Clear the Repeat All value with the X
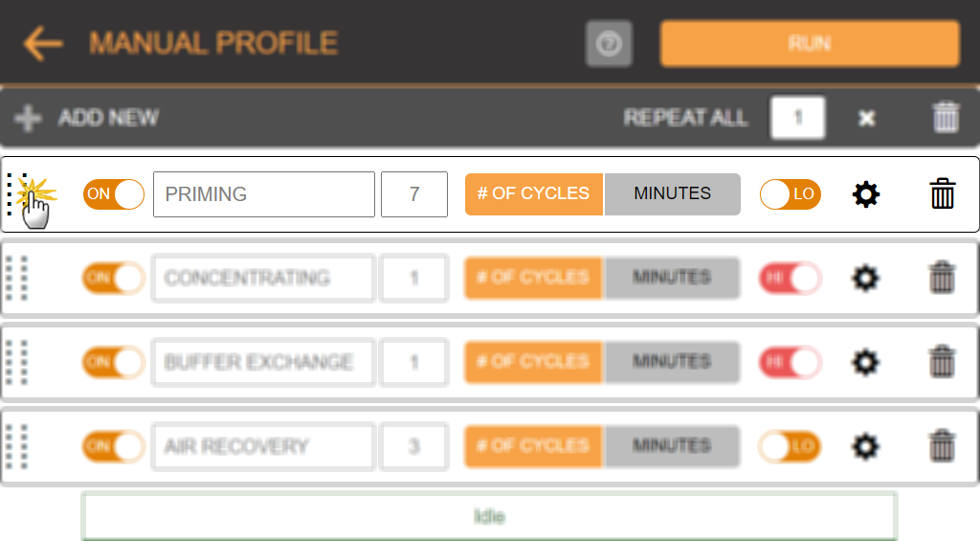Image resolution: width=980 pixels, height=541 pixels. [x=866, y=118]
